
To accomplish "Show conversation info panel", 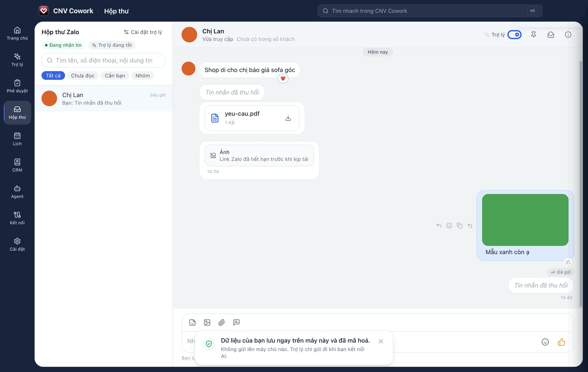I will pos(568,35).
